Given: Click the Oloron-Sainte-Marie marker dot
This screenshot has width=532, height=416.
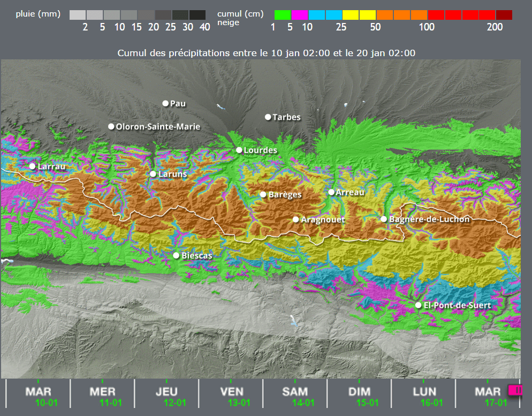Looking at the screenshot, I should 111,127.
